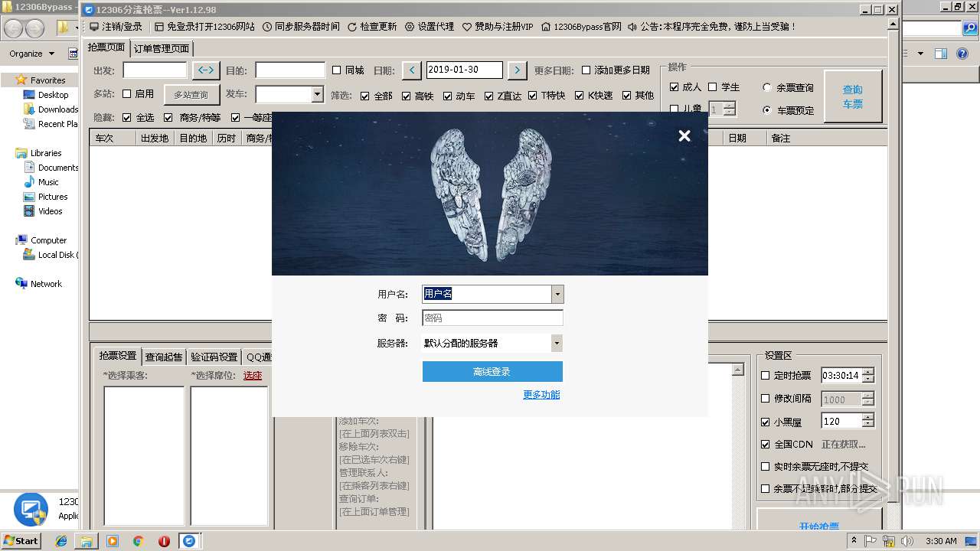Screen dimensions: 980x551
Task: Open 抢票设置 tab in lower panel
Action: pyautogui.click(x=118, y=356)
